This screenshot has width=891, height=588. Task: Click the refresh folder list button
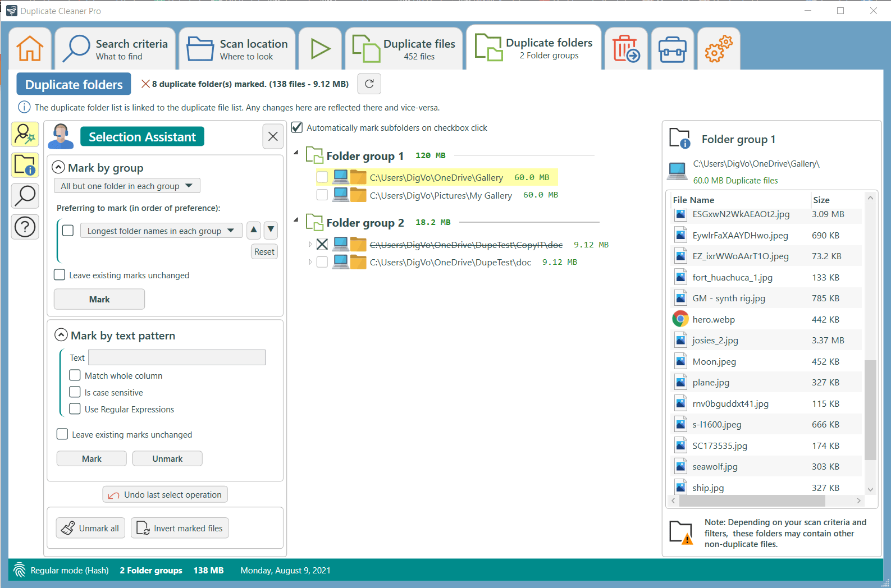(369, 84)
